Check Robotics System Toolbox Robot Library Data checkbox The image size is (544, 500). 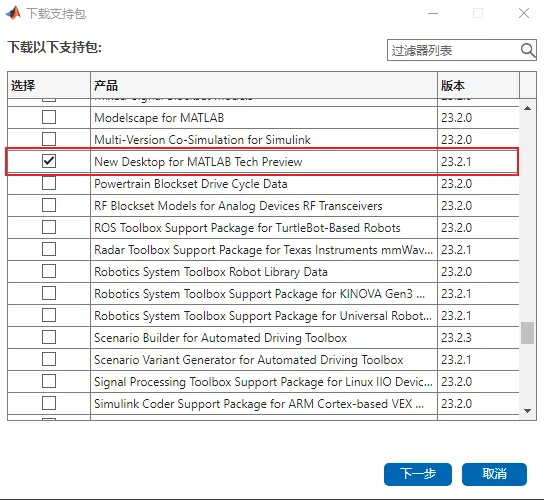coord(49,271)
